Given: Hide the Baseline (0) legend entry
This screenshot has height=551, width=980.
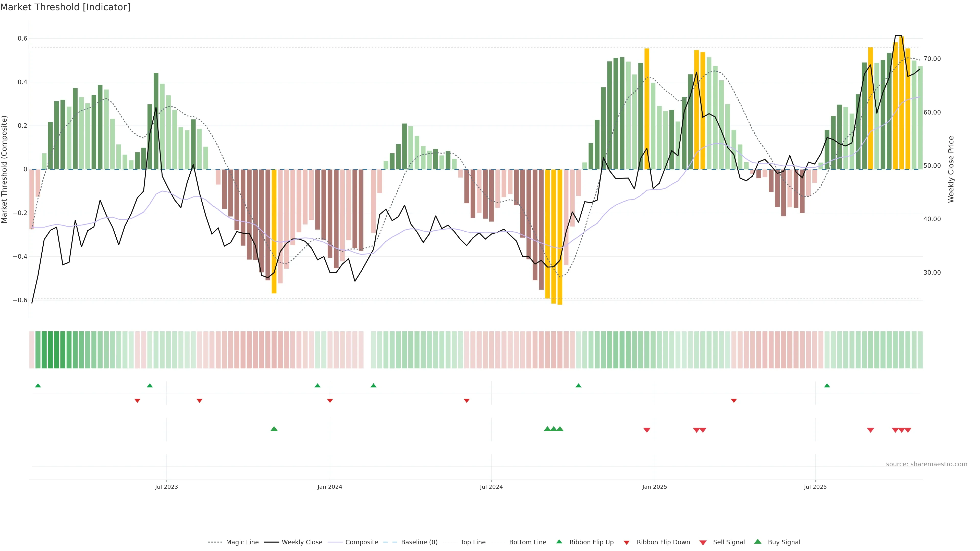Looking at the screenshot, I should point(419,542).
